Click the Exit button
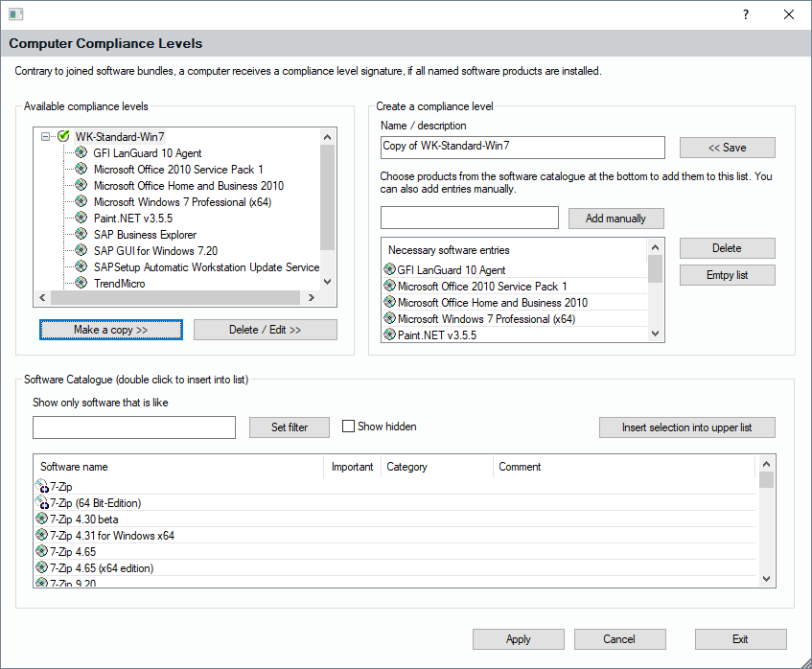 [x=740, y=639]
